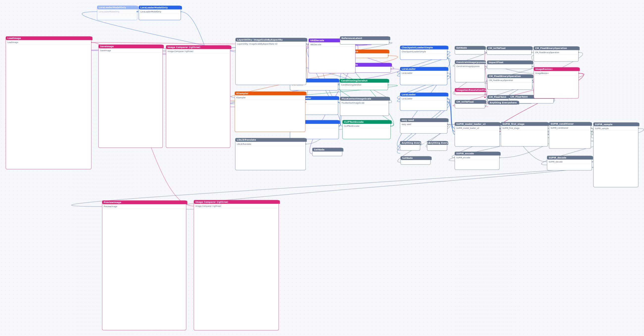Click the LayerUtility: ImageScaleByAspectRa node header
Image resolution: width=644 pixels, height=336 pixels.
click(271, 40)
